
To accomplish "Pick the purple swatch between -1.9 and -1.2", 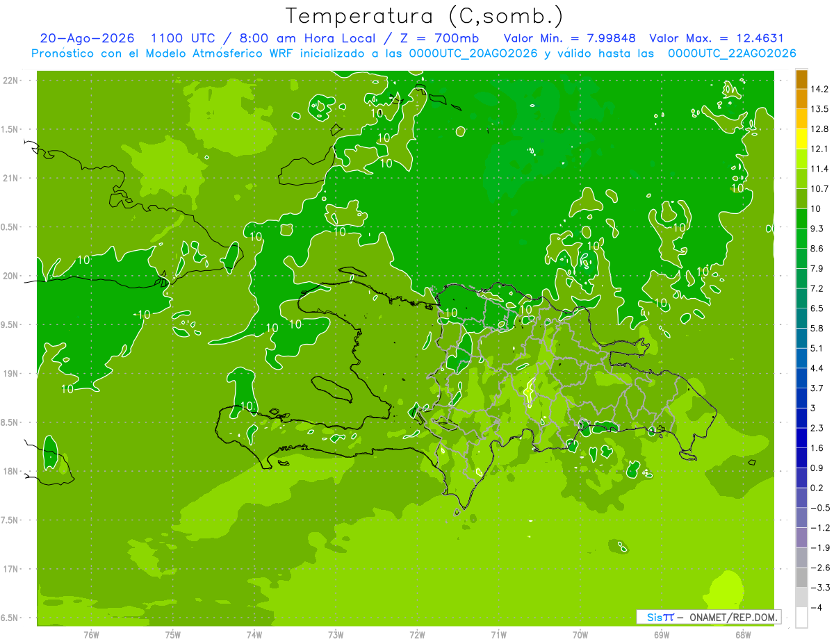I will tap(801, 538).
